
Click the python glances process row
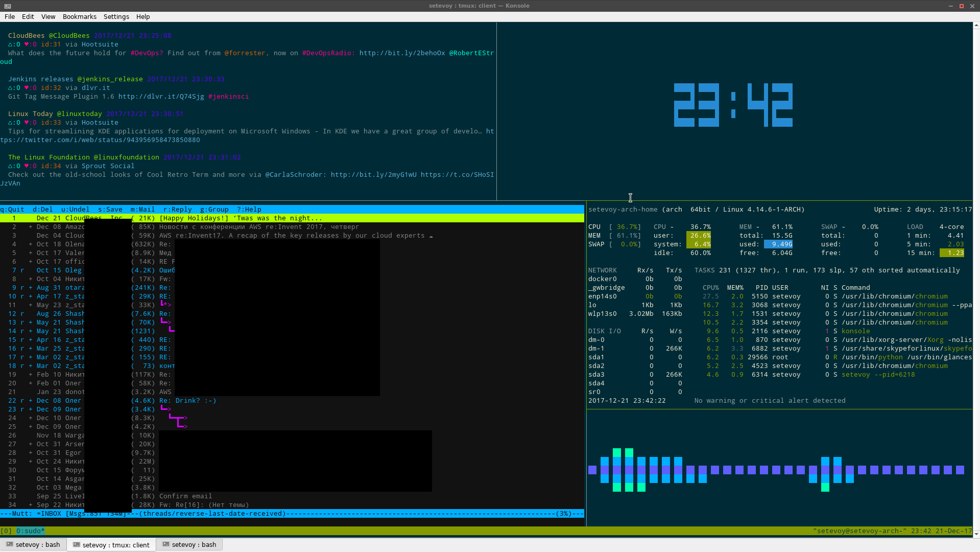pos(837,357)
